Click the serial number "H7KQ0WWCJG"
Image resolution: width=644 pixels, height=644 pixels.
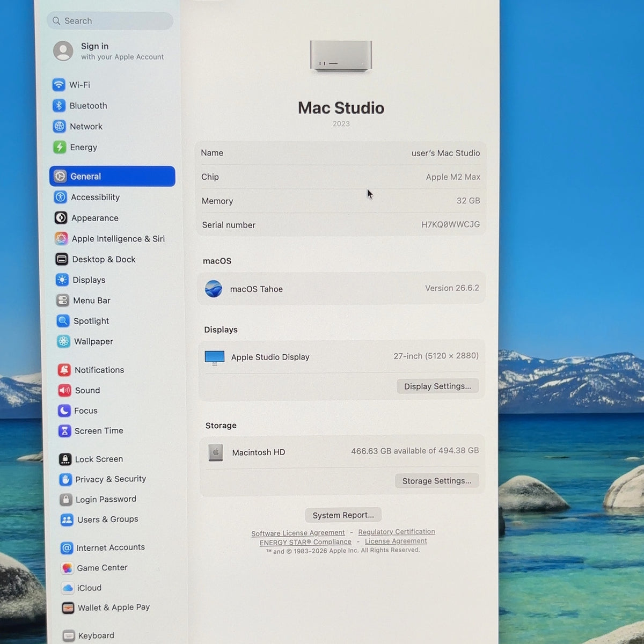coord(450,224)
